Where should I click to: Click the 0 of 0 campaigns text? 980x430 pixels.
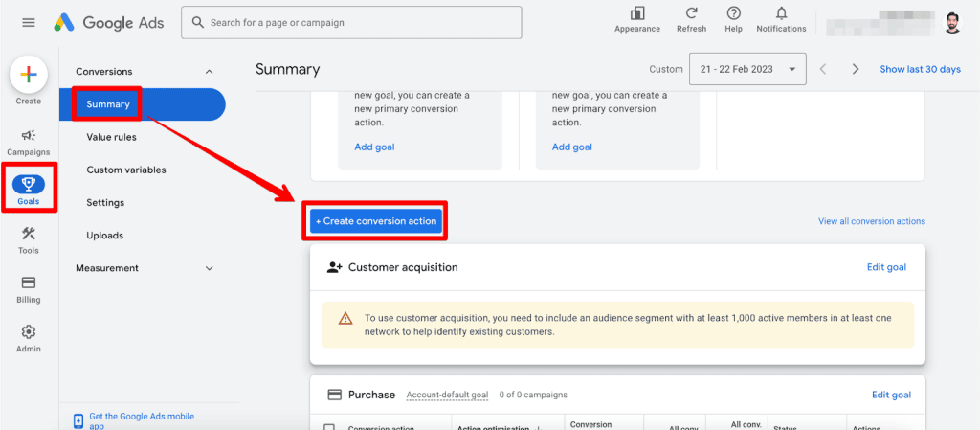click(x=533, y=395)
